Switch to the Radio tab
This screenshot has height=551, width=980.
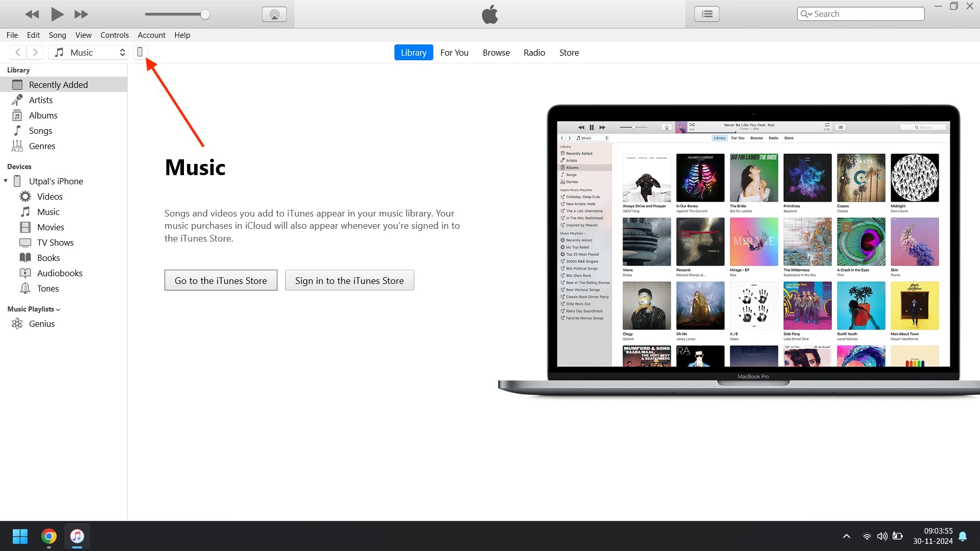pyautogui.click(x=534, y=53)
